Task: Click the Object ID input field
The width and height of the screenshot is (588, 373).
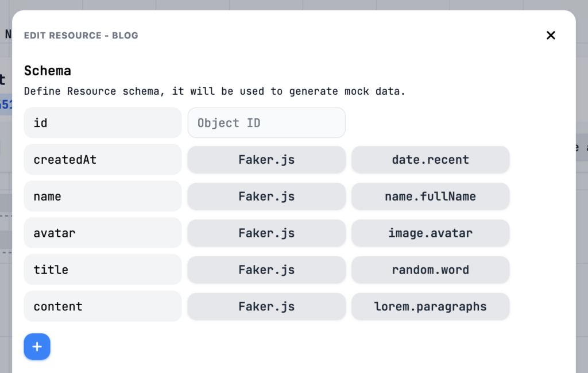Action: click(266, 122)
